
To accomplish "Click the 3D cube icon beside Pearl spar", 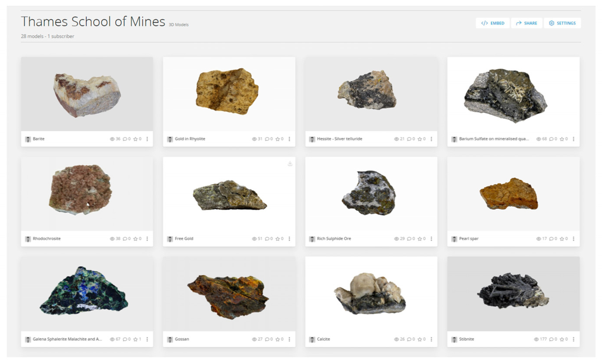I will coord(455,239).
